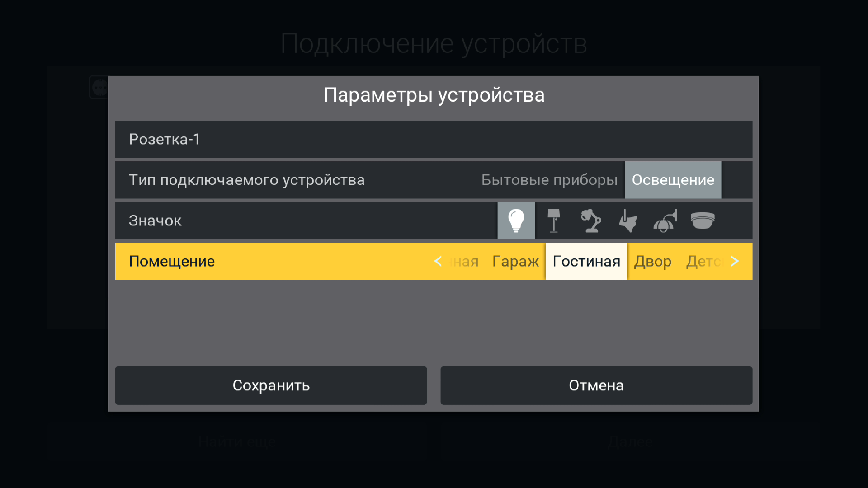
Task: Choose the floor lamp icon
Action: [x=553, y=221]
